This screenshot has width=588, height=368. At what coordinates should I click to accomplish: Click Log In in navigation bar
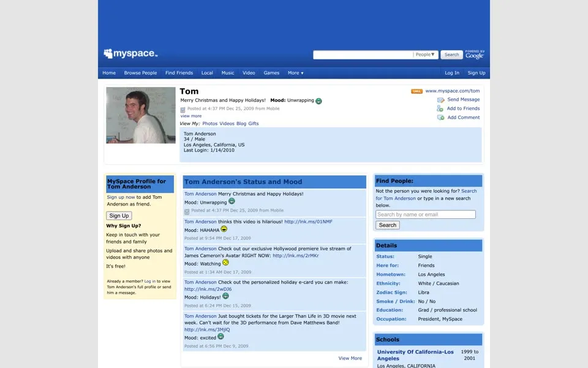click(452, 73)
